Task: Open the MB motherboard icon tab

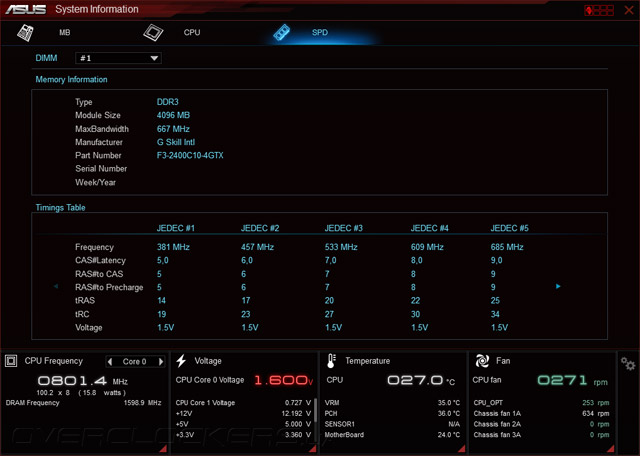Action: (x=25, y=33)
